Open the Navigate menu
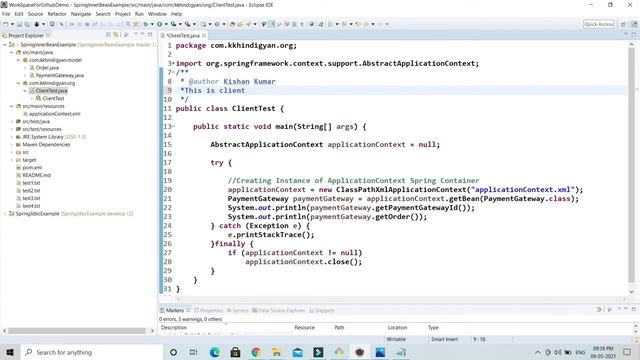Image resolution: width=640 pixels, height=360 pixels. coord(81,14)
